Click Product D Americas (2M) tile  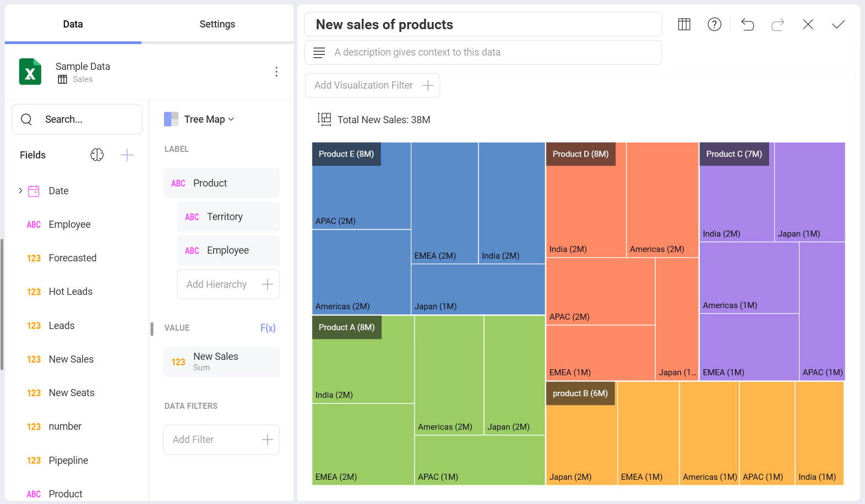pyautogui.click(x=662, y=200)
